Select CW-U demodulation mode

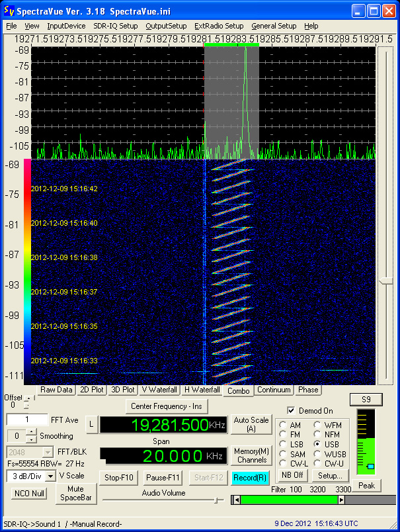[x=317, y=463]
